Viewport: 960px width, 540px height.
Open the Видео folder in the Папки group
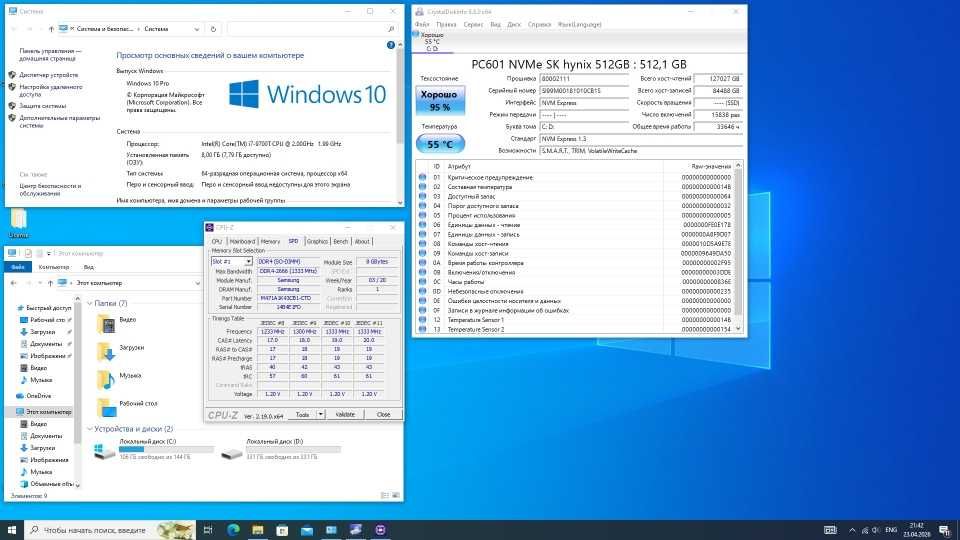click(x=117, y=323)
